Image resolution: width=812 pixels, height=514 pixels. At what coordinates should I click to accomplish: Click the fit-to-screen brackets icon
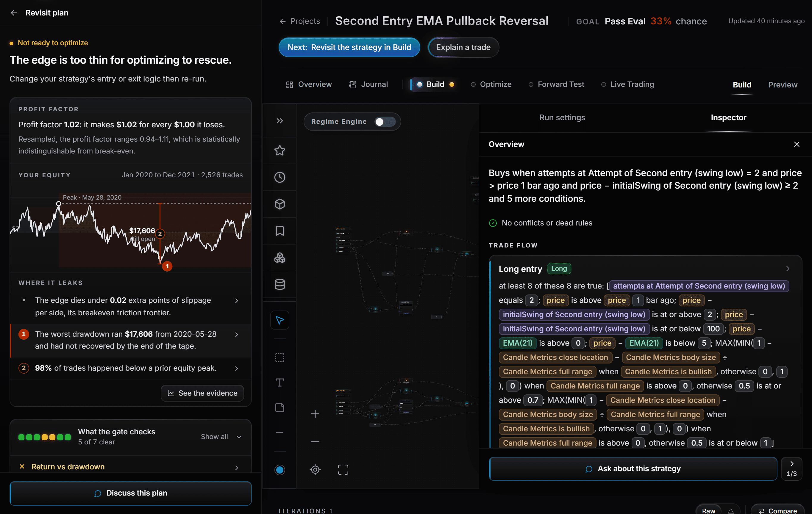tap(343, 469)
